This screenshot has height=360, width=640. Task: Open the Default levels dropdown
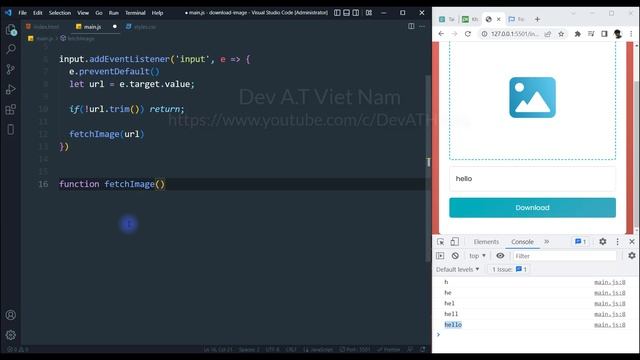457,269
